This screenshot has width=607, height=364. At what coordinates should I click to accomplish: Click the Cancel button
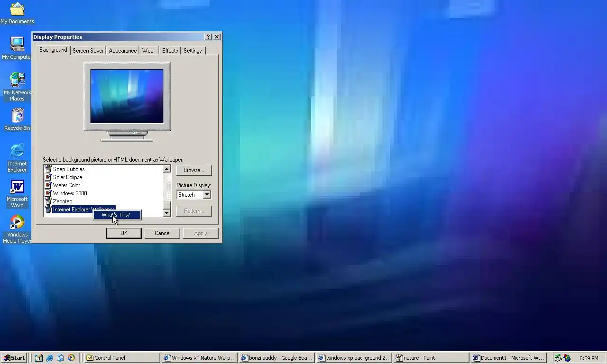tap(162, 233)
